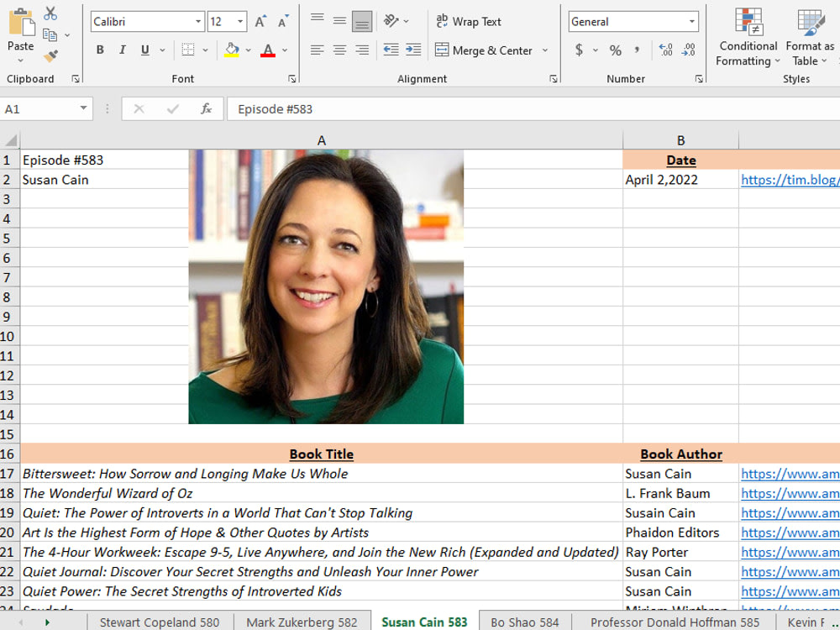Open Professor Donald Hoffman 585 sheet
The height and width of the screenshot is (630, 840).
click(675, 622)
